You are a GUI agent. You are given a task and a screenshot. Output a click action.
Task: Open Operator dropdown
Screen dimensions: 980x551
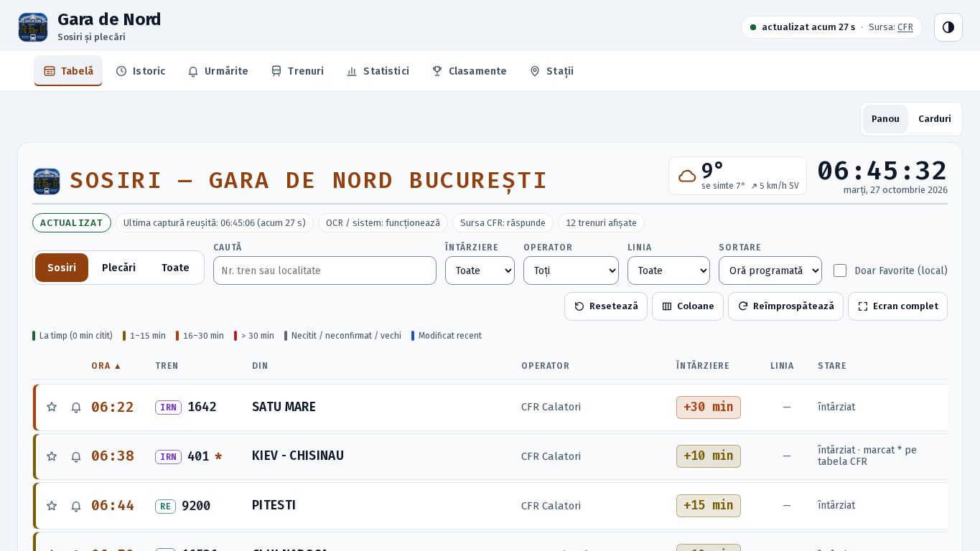(571, 270)
